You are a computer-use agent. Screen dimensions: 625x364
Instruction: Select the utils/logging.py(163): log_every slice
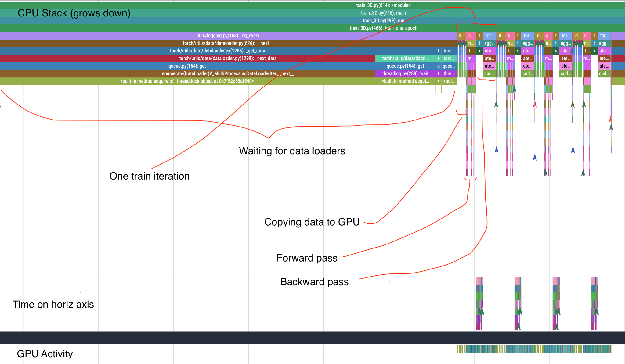tap(228, 36)
